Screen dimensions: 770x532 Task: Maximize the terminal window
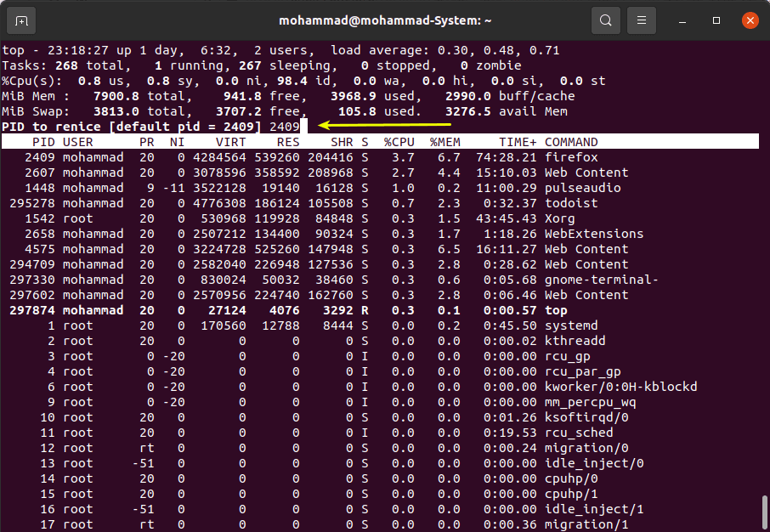716,20
